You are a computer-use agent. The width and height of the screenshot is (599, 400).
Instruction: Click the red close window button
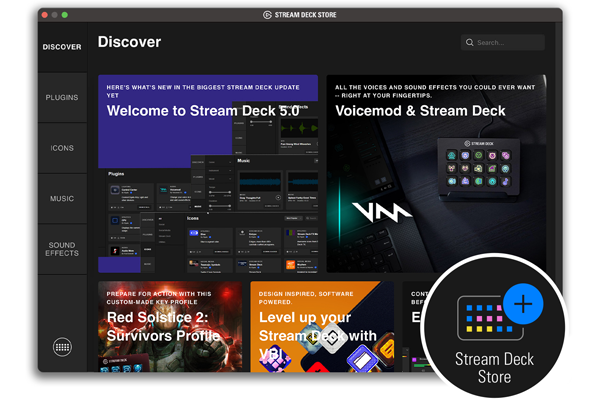(45, 15)
